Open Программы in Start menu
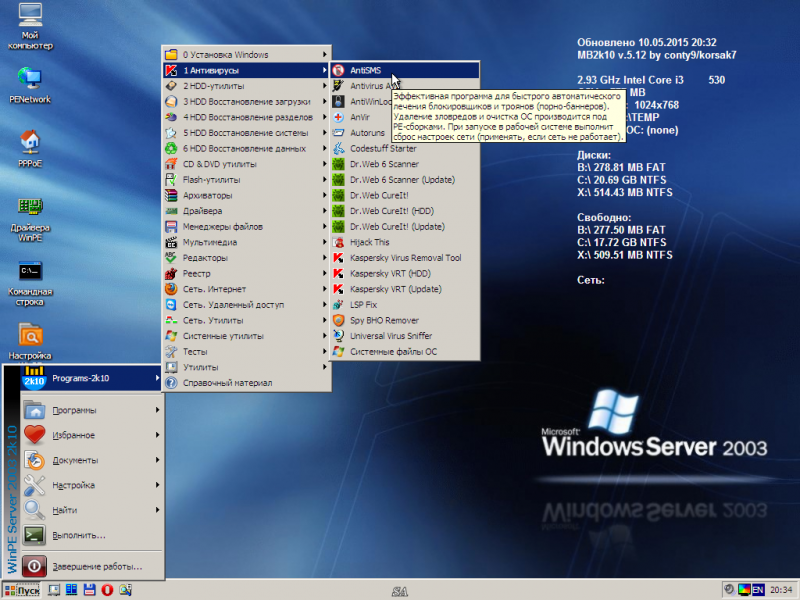Viewport: 800px width, 600px height. coord(91,410)
